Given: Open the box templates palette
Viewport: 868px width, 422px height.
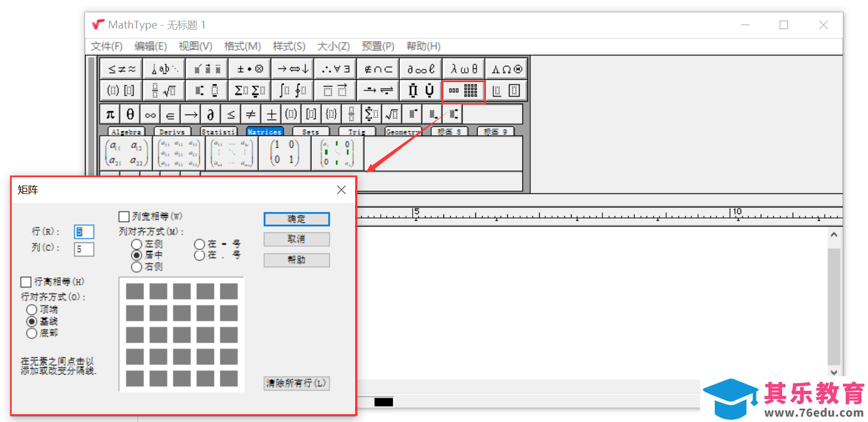Looking at the screenshot, I should [x=507, y=91].
